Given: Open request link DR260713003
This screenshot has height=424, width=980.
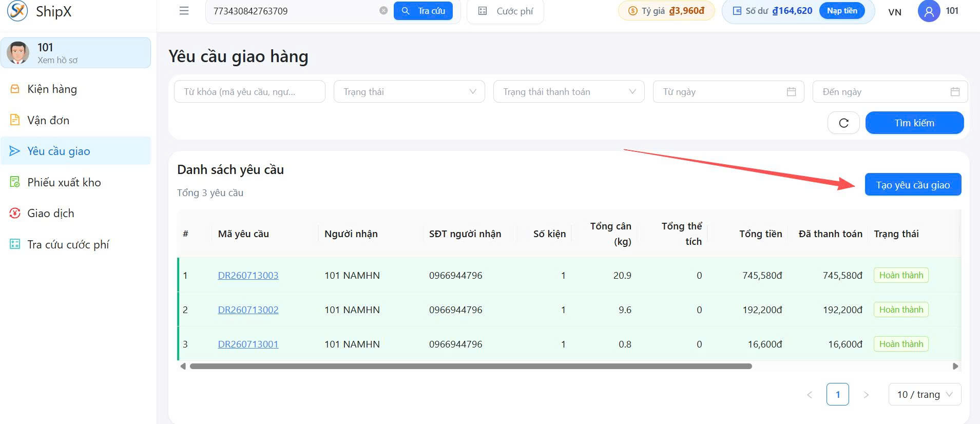Looking at the screenshot, I should pyautogui.click(x=248, y=276).
